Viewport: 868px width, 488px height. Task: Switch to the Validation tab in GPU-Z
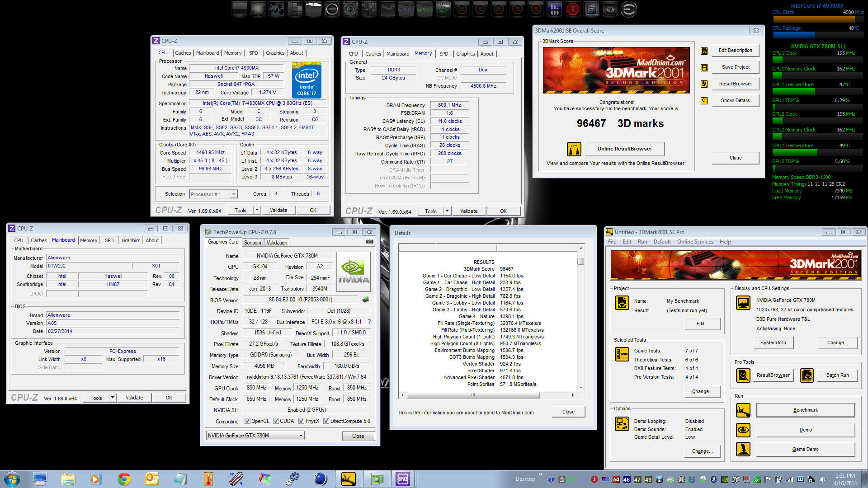click(277, 243)
